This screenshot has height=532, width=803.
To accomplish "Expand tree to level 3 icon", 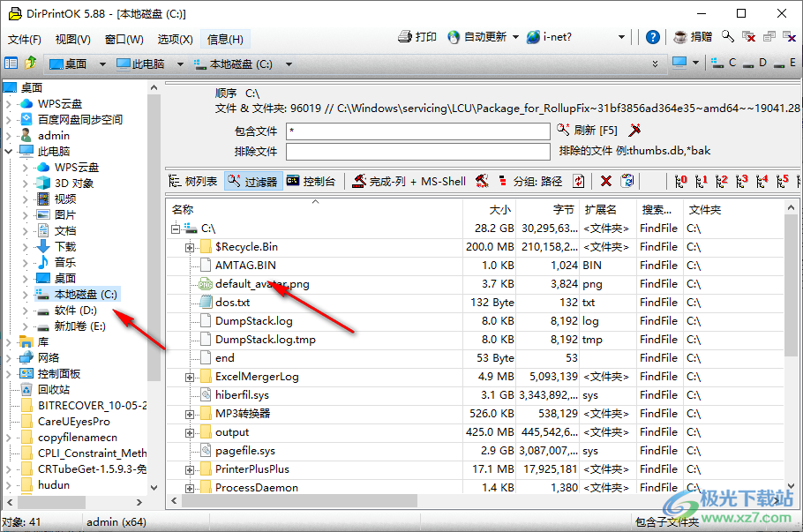I will coord(741,181).
